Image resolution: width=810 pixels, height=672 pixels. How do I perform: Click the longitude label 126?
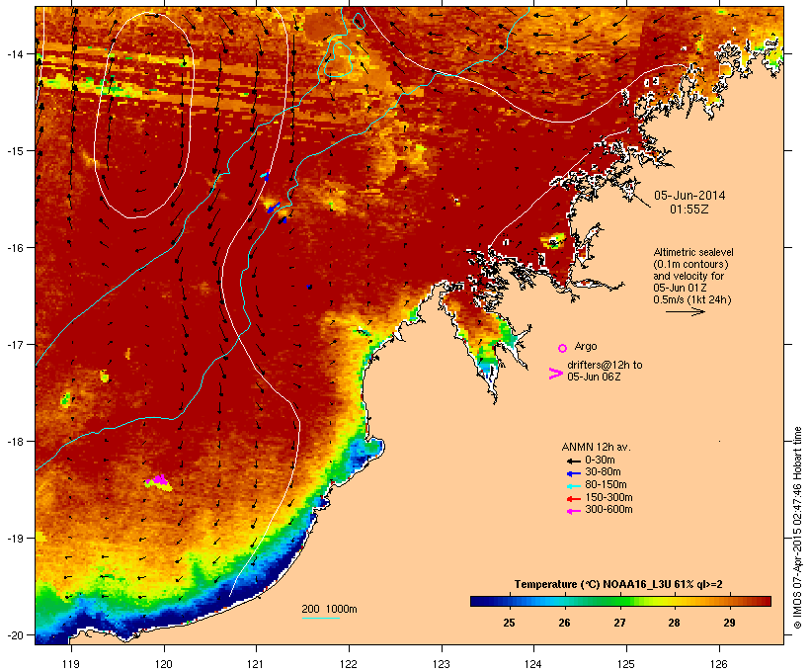point(718,664)
